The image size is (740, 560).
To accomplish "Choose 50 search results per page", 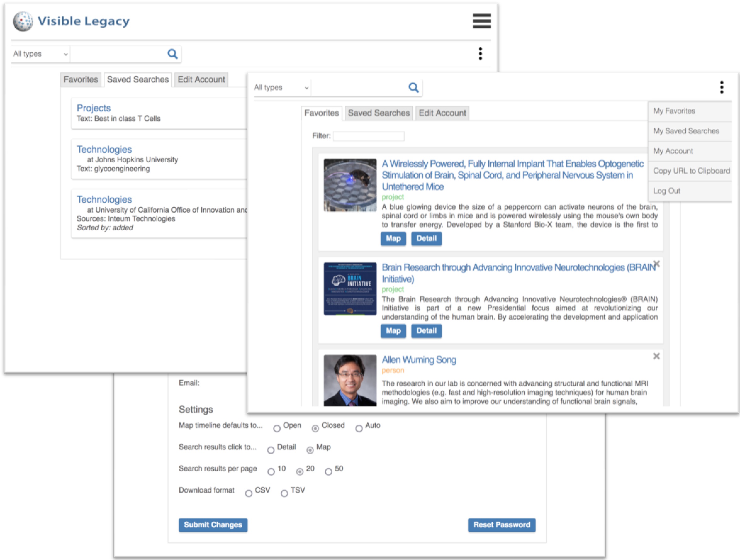I will coord(328,472).
